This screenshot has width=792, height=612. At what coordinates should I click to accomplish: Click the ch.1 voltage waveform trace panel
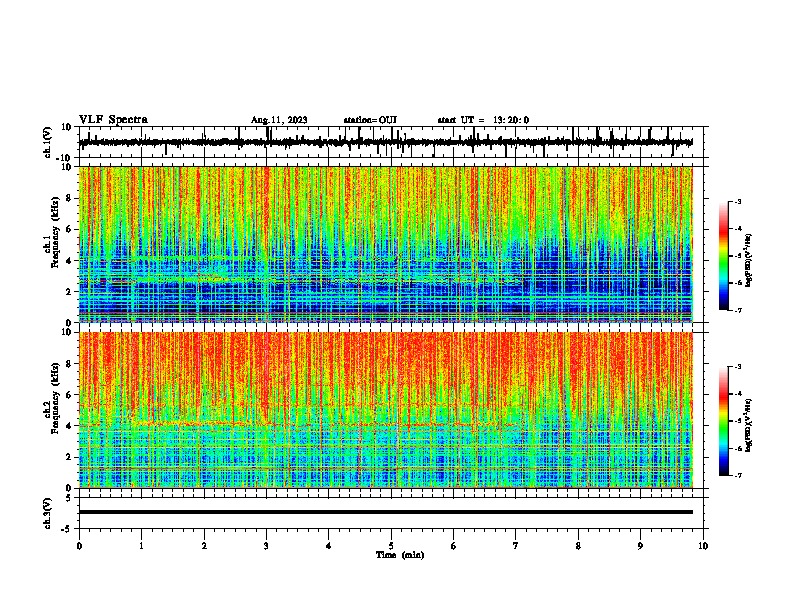click(393, 142)
